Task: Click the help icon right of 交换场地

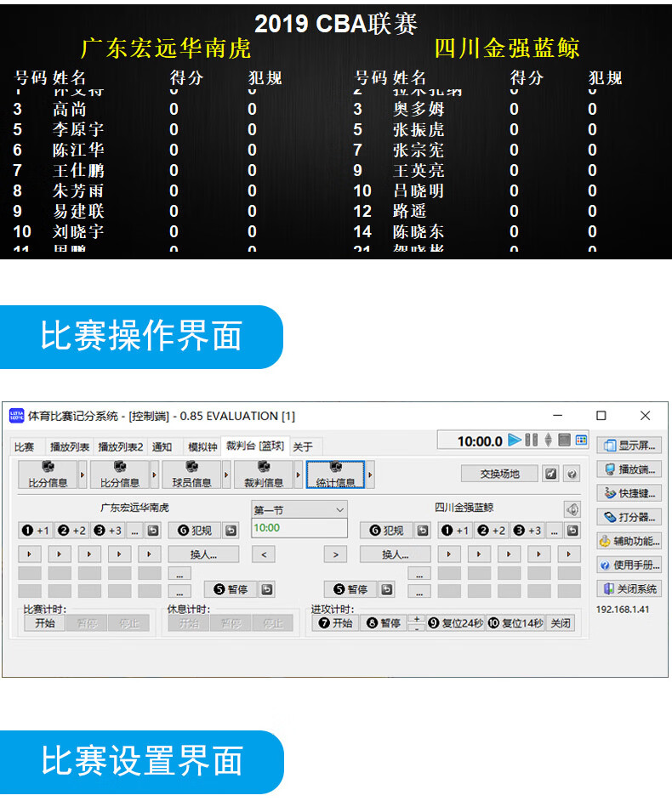Action: [572, 474]
